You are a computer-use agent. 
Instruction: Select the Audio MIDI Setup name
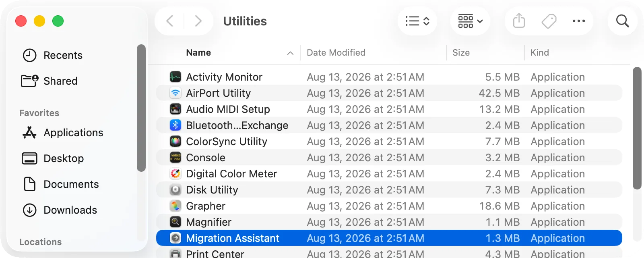point(228,109)
